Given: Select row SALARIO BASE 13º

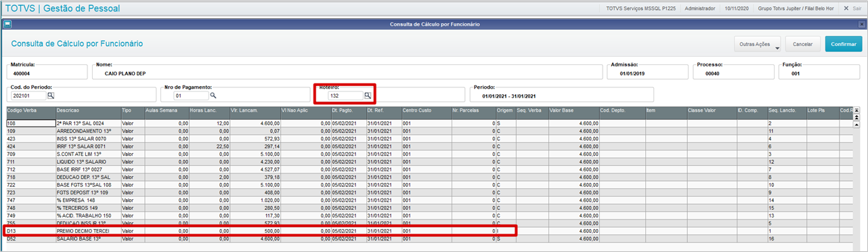Looking at the screenshot, I should point(429,238).
